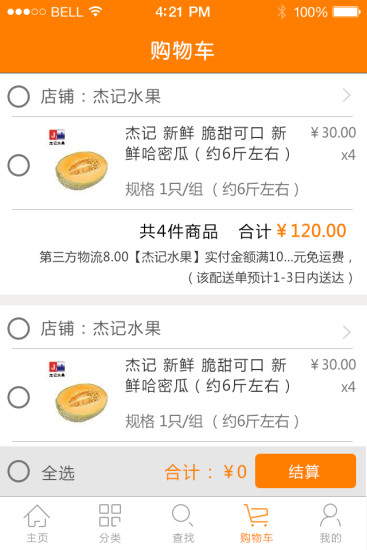
Task: Tap the second melon product thumbnail
Action: (80, 391)
